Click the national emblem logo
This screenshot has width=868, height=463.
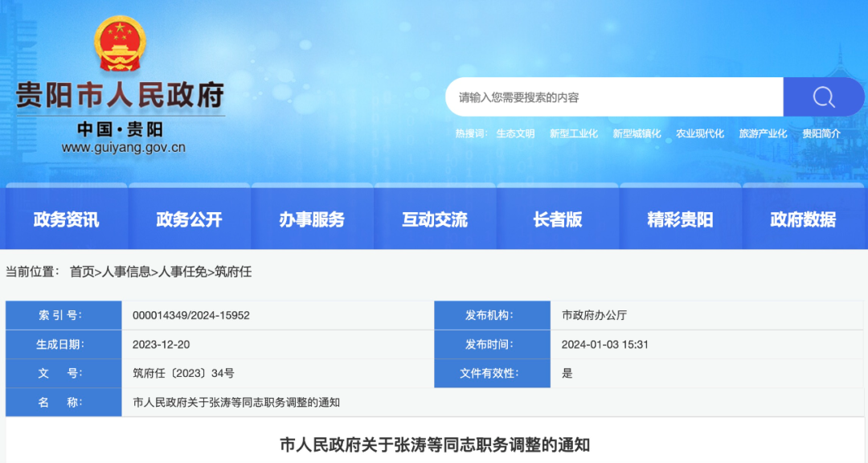tap(120, 43)
